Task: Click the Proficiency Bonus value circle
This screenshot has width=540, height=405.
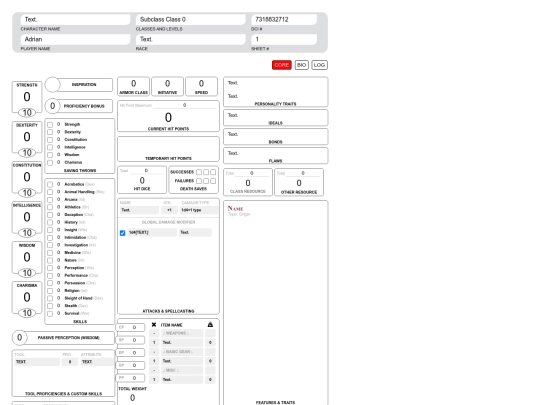Action: 52,106
